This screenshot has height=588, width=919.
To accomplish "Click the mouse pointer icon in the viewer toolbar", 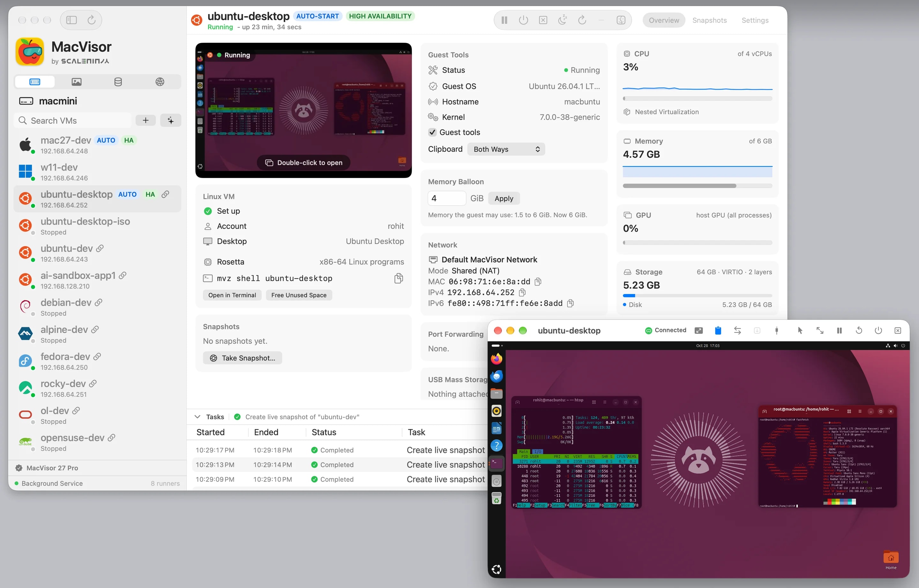I will click(800, 331).
